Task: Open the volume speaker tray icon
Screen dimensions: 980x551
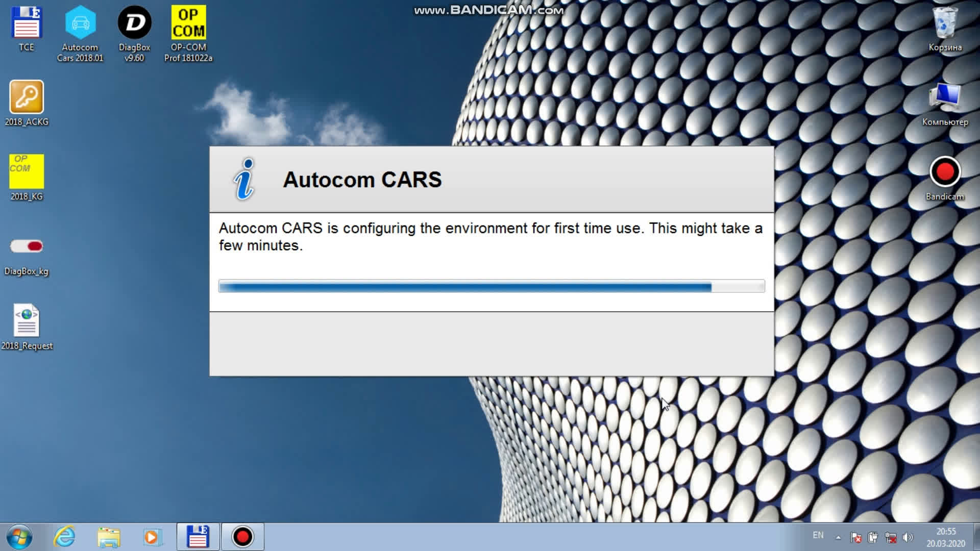Action: pos(908,537)
